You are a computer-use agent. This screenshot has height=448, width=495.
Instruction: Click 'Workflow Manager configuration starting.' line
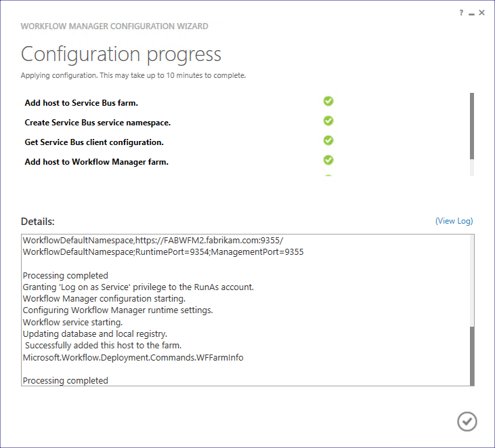coord(104,299)
